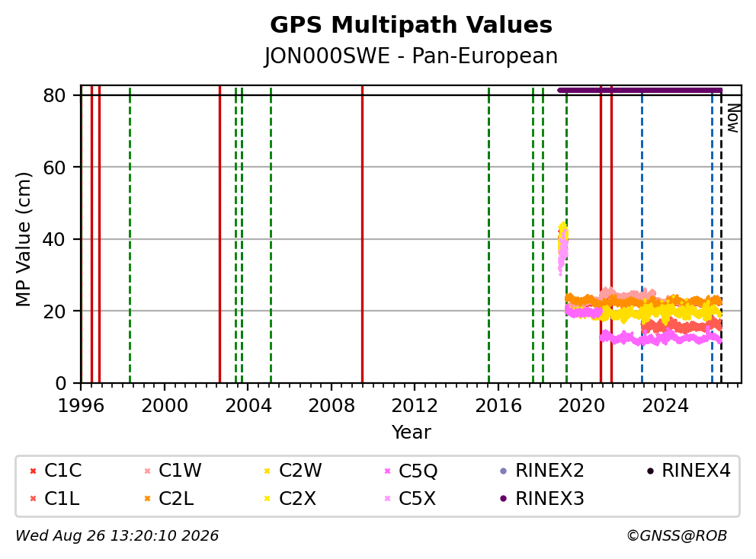This screenshot has width=756, height=559.
Task: Click the C1C legend entry
Action: [56, 471]
